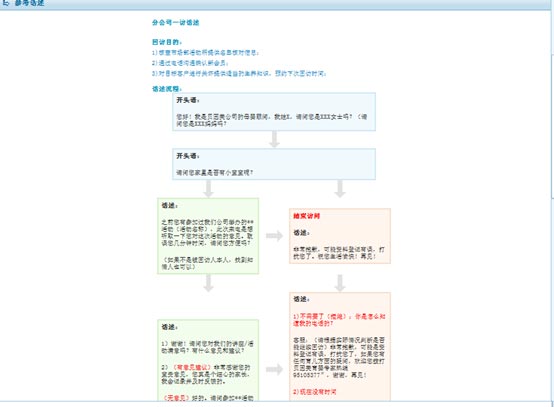This screenshot has height=407, width=554.
Task: Click the second 开头语 box asking about a baby
Action: pos(274,164)
